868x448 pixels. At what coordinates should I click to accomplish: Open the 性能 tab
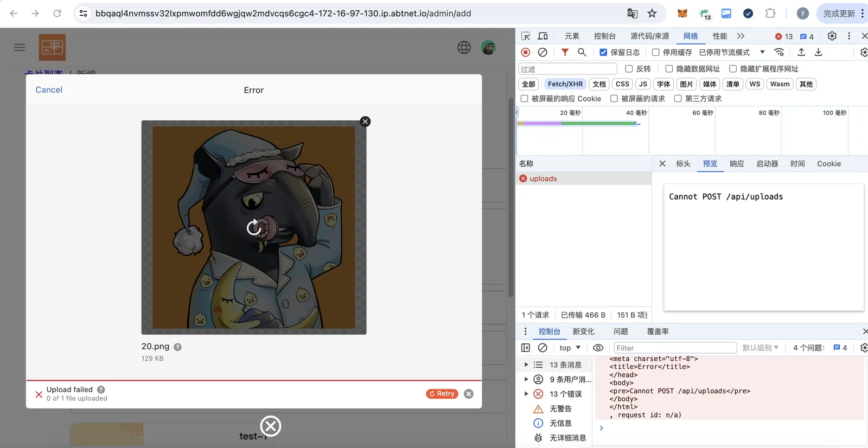point(720,36)
